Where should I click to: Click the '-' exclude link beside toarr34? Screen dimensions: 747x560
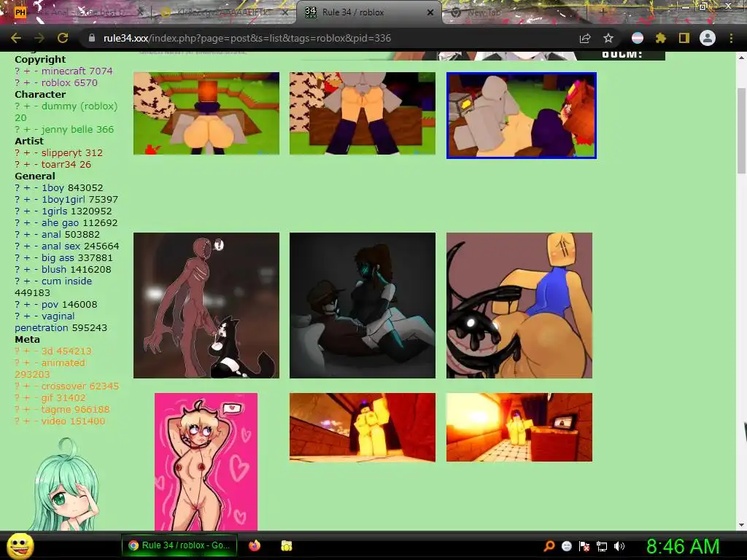pos(36,164)
